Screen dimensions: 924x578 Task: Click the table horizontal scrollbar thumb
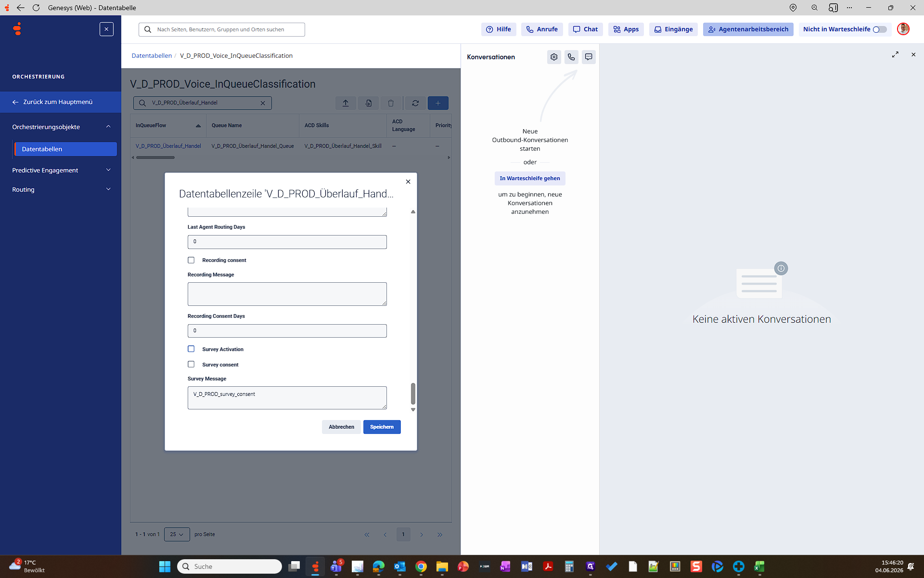tap(155, 158)
